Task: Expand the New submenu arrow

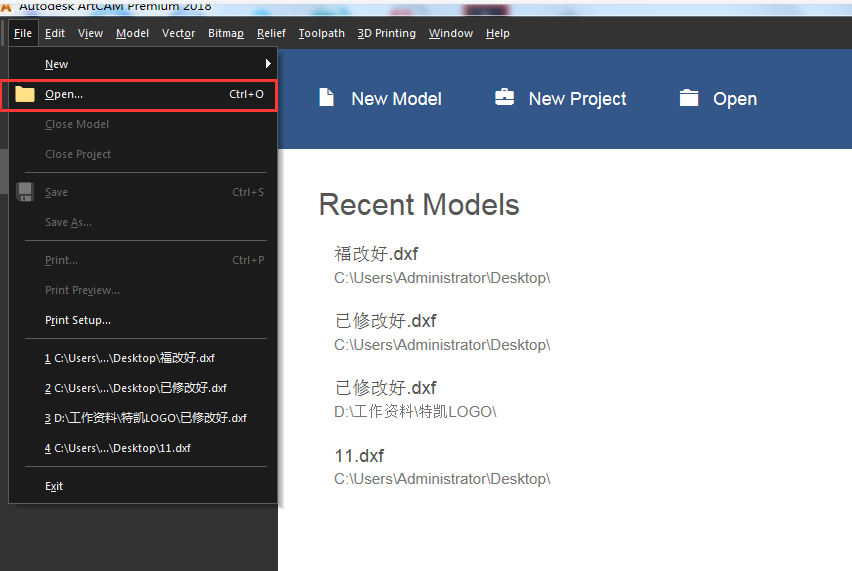Action: point(267,64)
